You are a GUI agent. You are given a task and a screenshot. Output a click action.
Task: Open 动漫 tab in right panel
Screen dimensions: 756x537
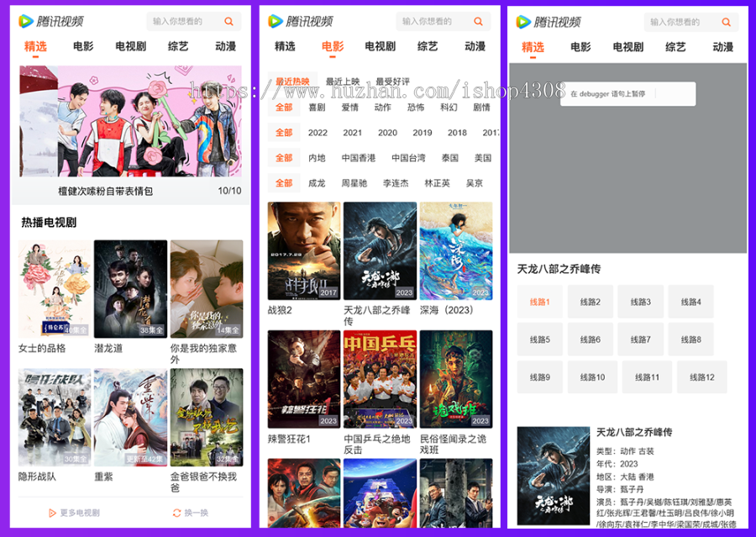click(722, 47)
